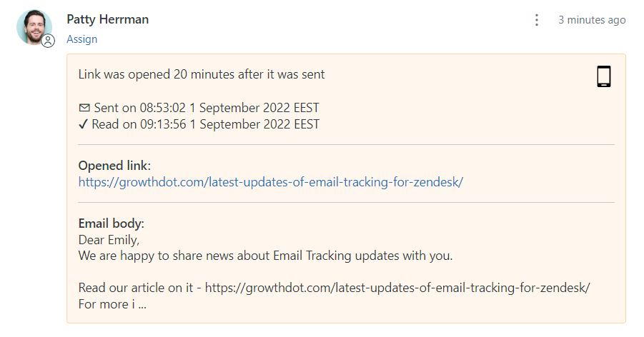644x337 pixels.
Task: Click the checkmark icon beside Read on
Action: (84, 124)
